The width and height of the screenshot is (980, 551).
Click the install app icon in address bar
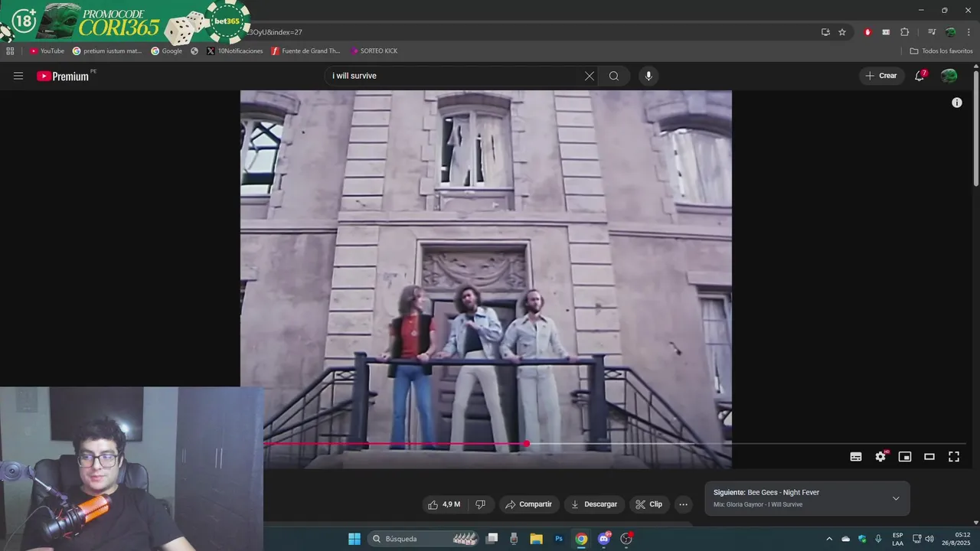pyautogui.click(x=825, y=32)
